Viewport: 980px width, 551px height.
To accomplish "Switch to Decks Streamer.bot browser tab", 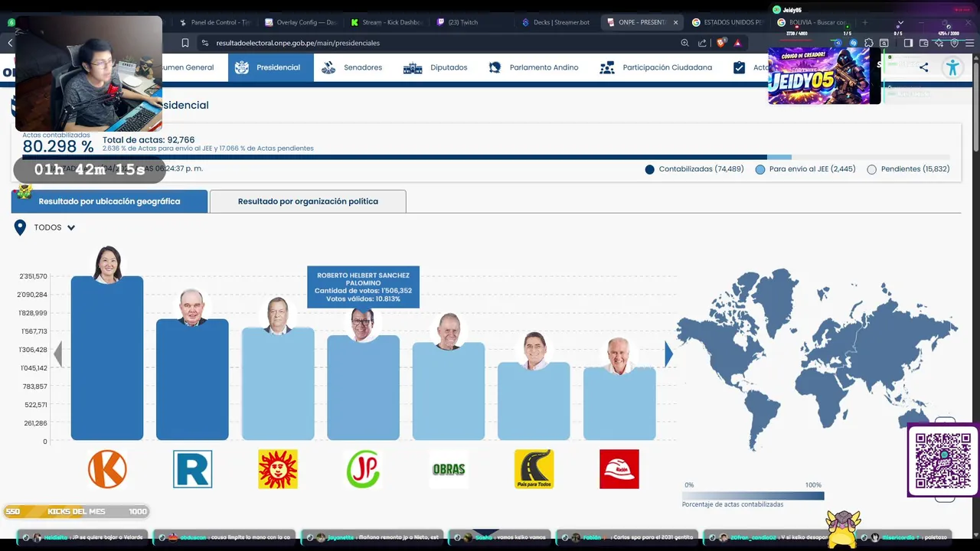I will click(x=557, y=22).
